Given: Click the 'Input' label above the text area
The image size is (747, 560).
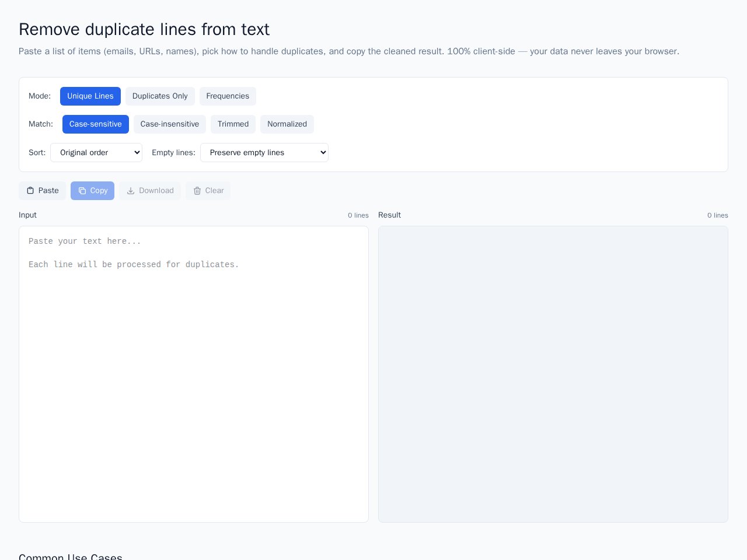Looking at the screenshot, I should click(27, 215).
